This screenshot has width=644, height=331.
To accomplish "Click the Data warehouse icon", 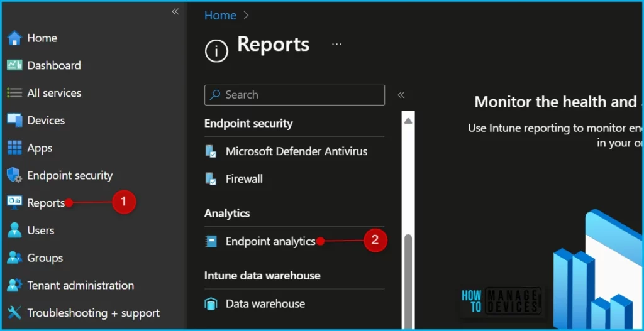I will pos(211,304).
